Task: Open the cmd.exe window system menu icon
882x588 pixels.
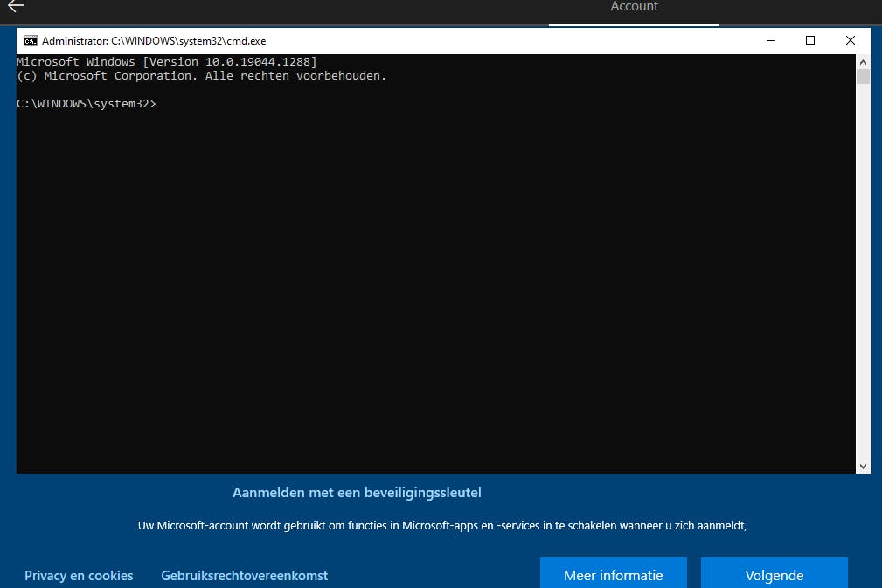Action: [x=31, y=40]
